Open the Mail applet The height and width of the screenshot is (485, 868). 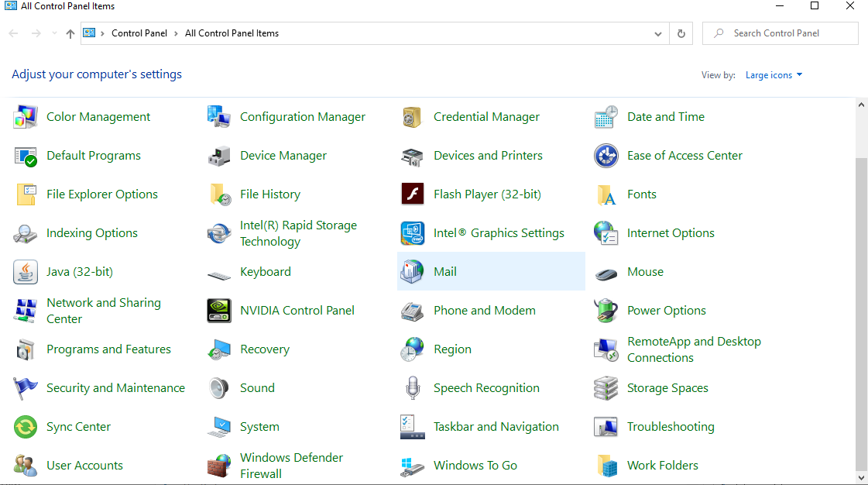tap(444, 271)
